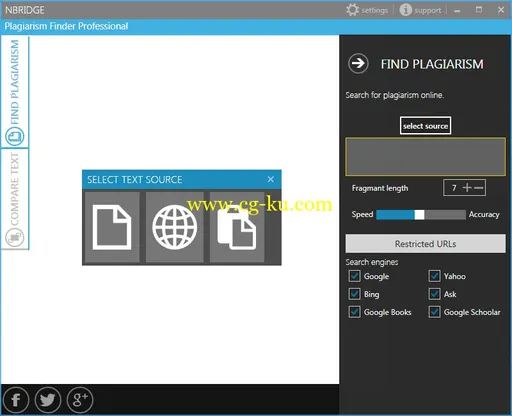
Task: Choose the web globe source icon
Action: (175, 227)
